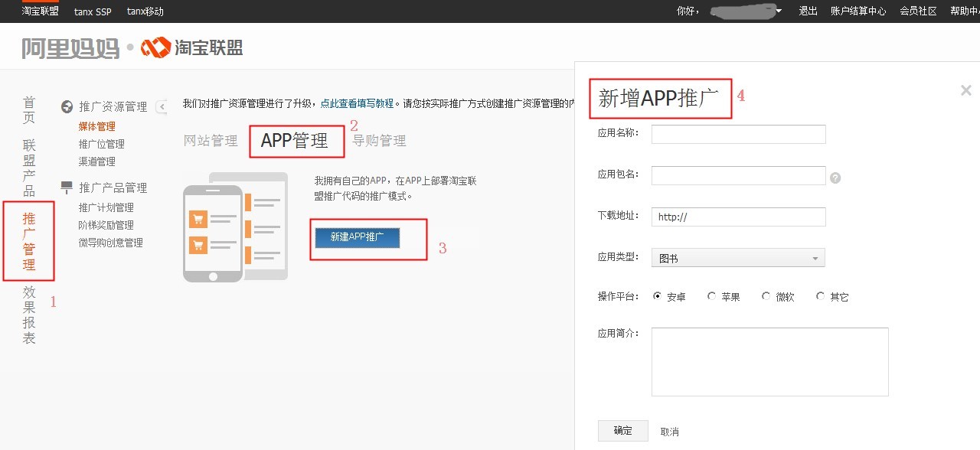
Task: Click the description text starting 我拥有自己的APP
Action: 396,188
